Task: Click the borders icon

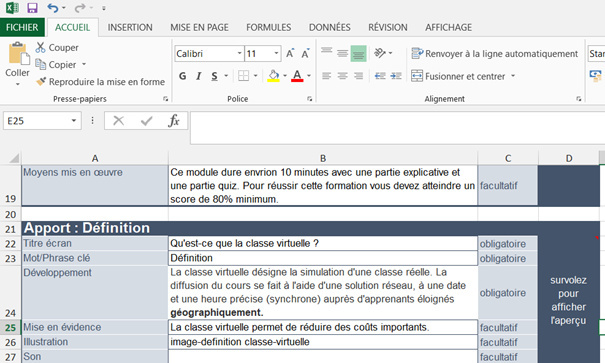Action: tap(243, 76)
